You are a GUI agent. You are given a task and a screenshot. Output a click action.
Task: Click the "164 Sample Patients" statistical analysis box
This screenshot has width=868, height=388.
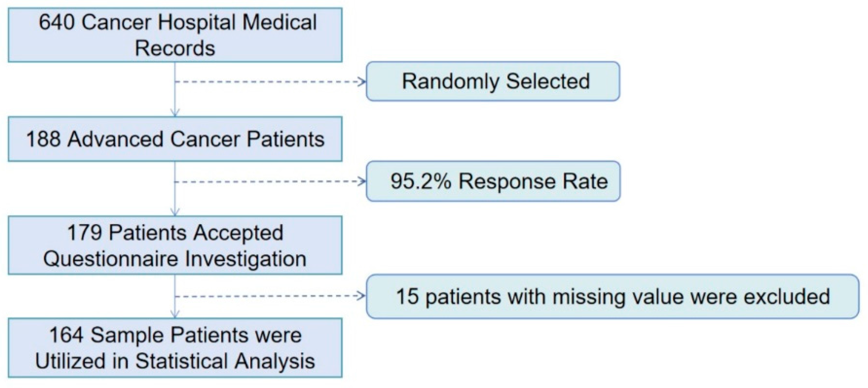click(x=175, y=347)
